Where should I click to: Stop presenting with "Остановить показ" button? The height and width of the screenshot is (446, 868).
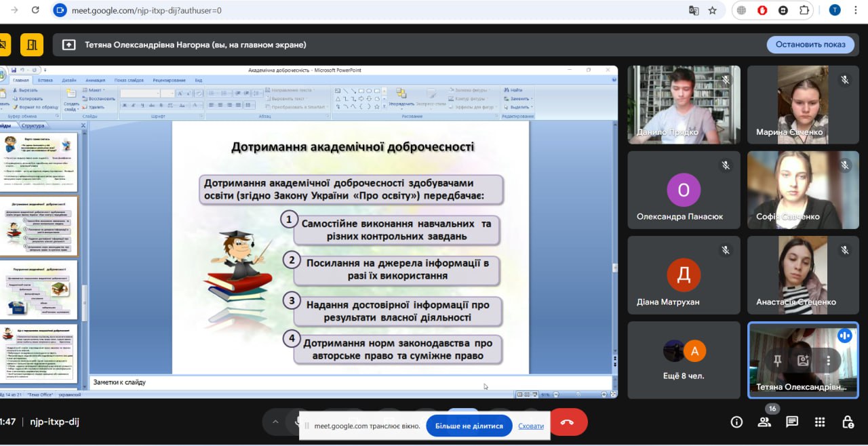click(810, 45)
